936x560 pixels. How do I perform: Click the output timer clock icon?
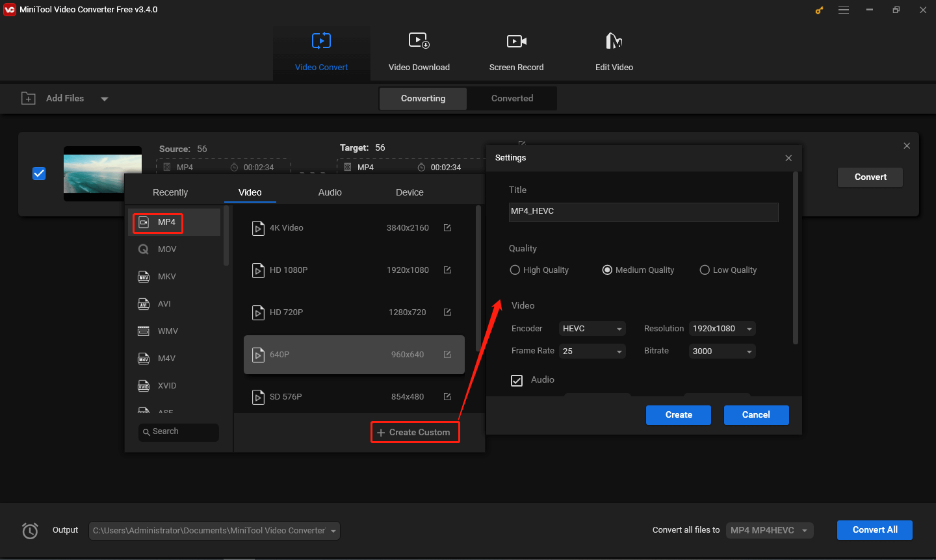tap(30, 531)
